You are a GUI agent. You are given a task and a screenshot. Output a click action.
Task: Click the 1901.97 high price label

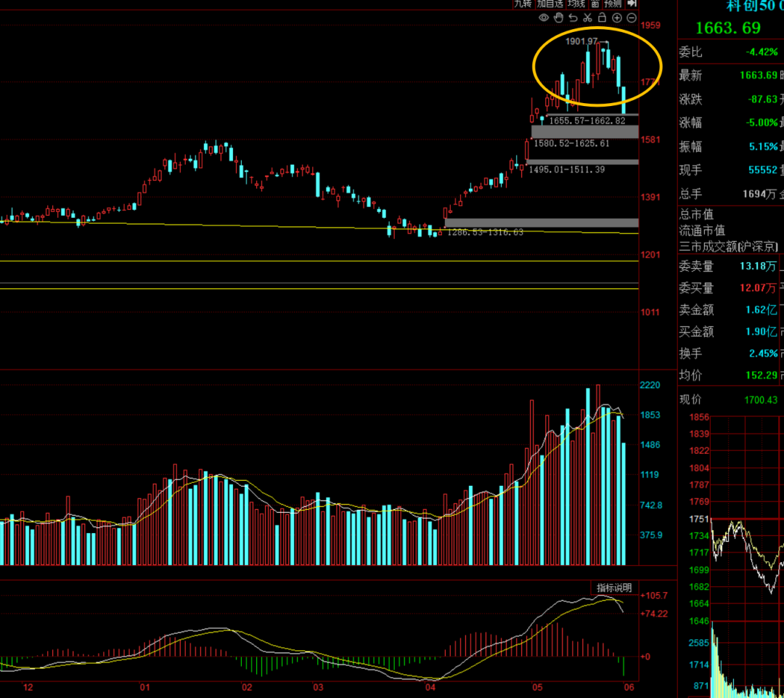(x=581, y=41)
